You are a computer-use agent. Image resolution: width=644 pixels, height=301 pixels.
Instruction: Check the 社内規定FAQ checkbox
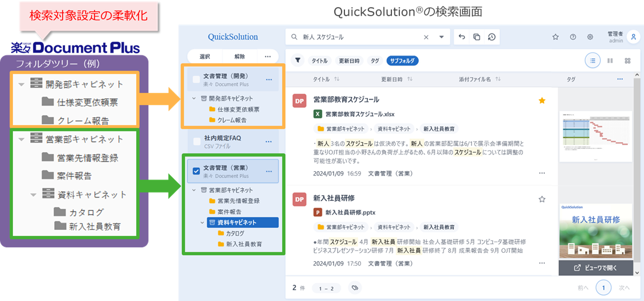(x=197, y=142)
